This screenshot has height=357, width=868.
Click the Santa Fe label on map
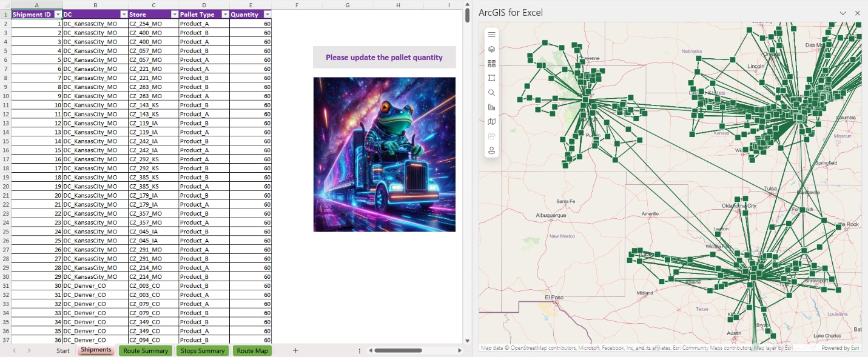click(565, 201)
